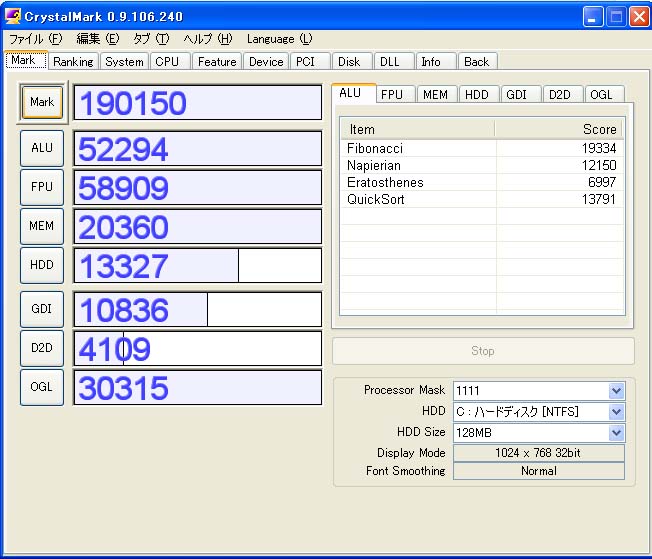
Task: Switch to the PCI tab
Action: [x=310, y=62]
